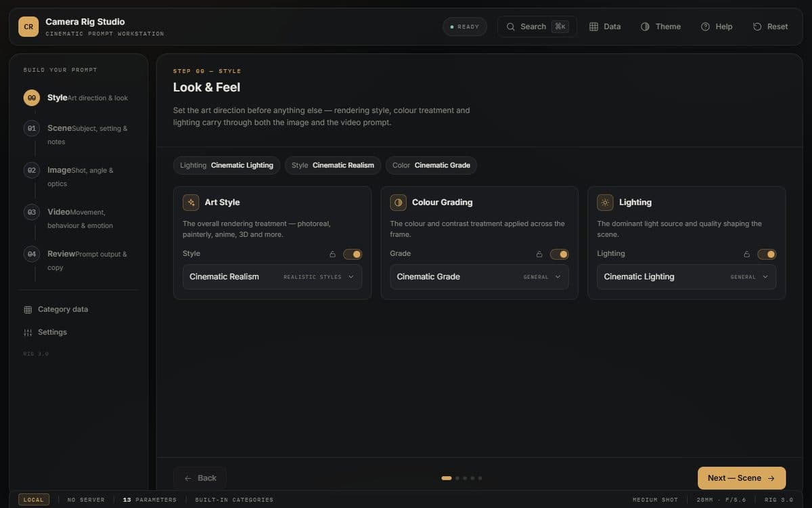Image resolution: width=812 pixels, height=508 pixels.
Task: Toggle the Grade switch off
Action: click(x=560, y=254)
